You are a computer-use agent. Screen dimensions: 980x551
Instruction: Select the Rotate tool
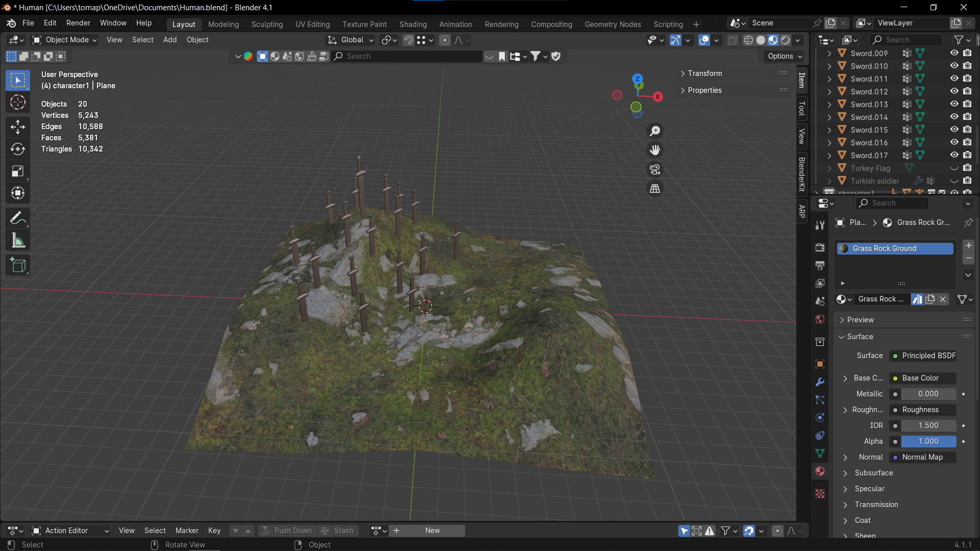click(18, 149)
